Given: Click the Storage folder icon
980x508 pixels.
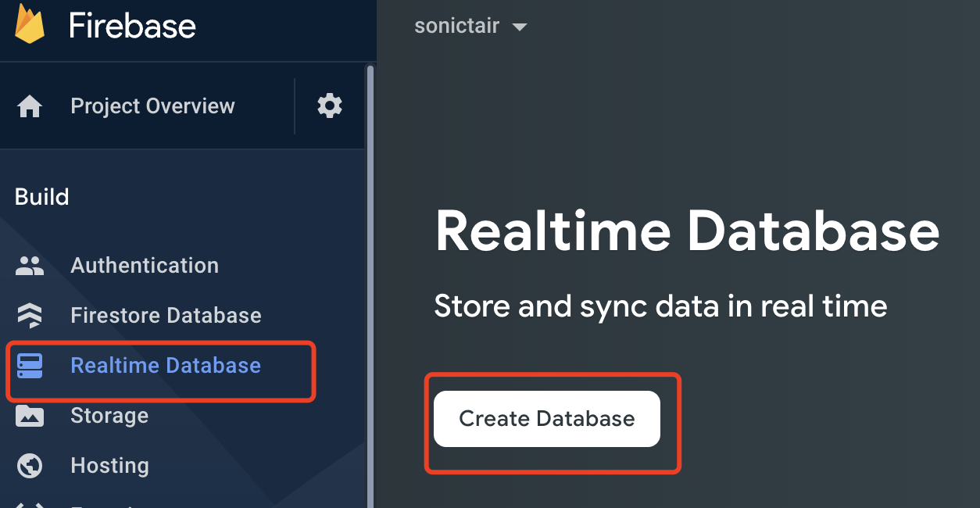Looking at the screenshot, I should [30, 416].
